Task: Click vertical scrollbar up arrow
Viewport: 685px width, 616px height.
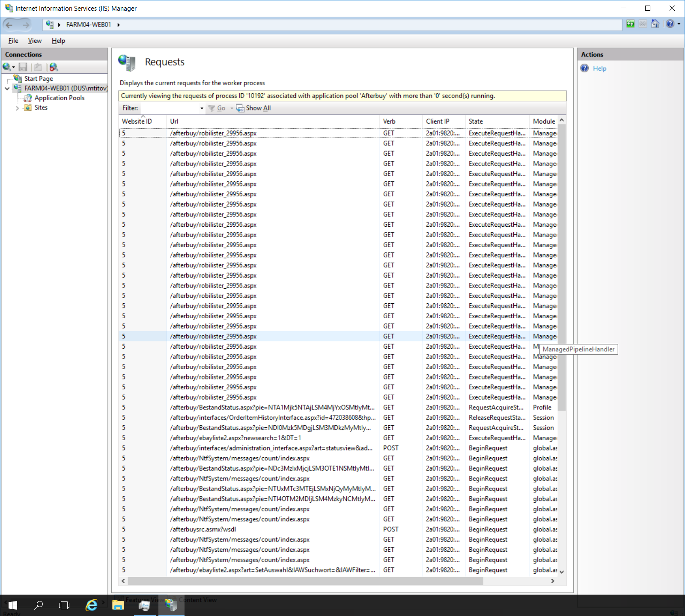Action: (562, 120)
